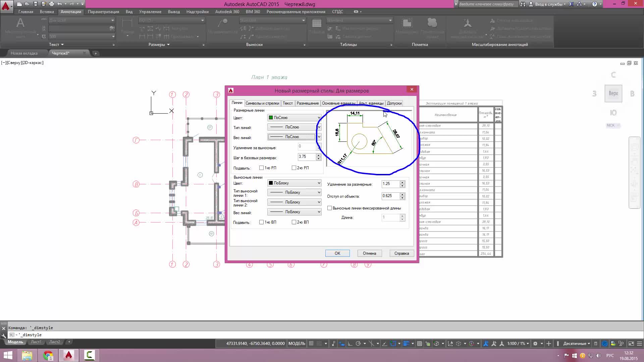644x362 pixels.
Task: Click the Open file icon in quick access toolbar
Action: 27,4
